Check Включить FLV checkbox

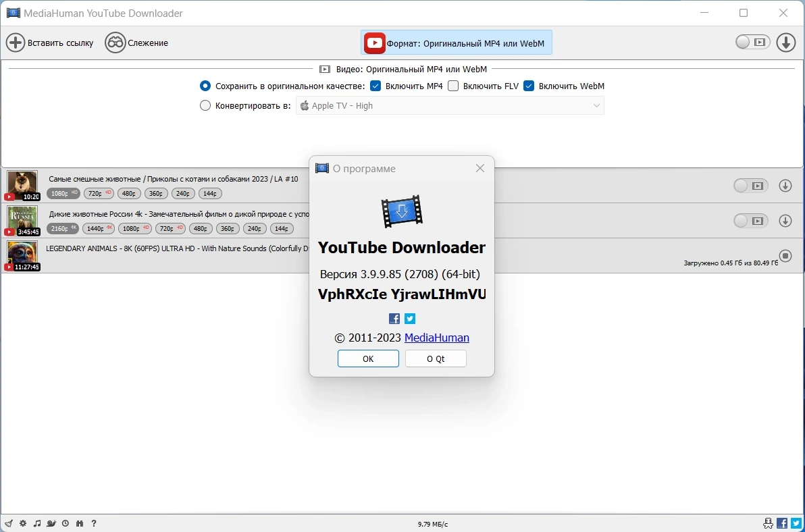coord(452,86)
